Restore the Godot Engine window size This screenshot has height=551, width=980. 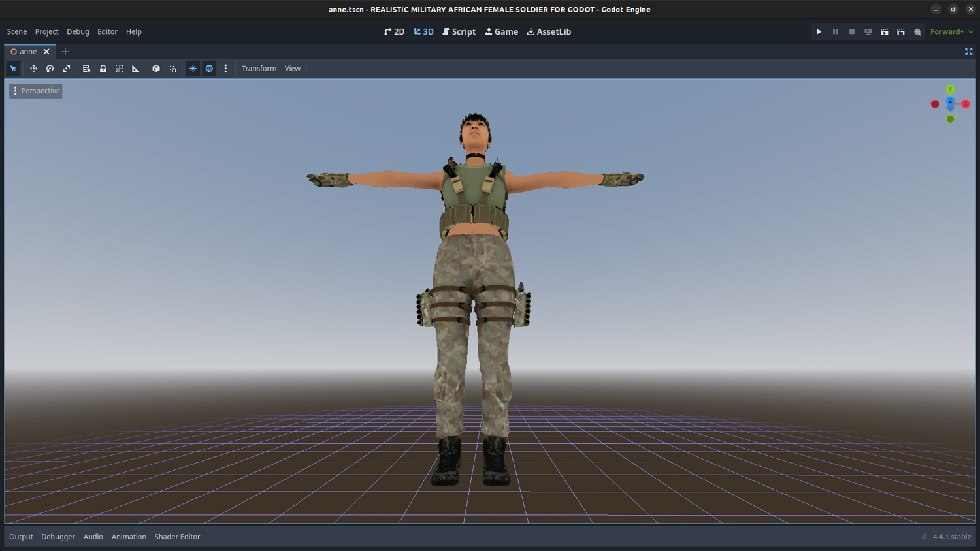pos(953,9)
